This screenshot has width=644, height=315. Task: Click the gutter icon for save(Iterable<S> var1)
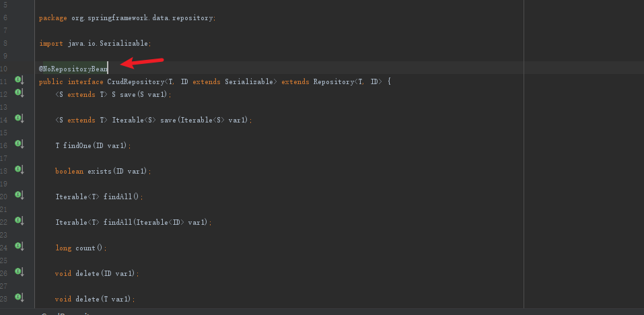click(19, 118)
